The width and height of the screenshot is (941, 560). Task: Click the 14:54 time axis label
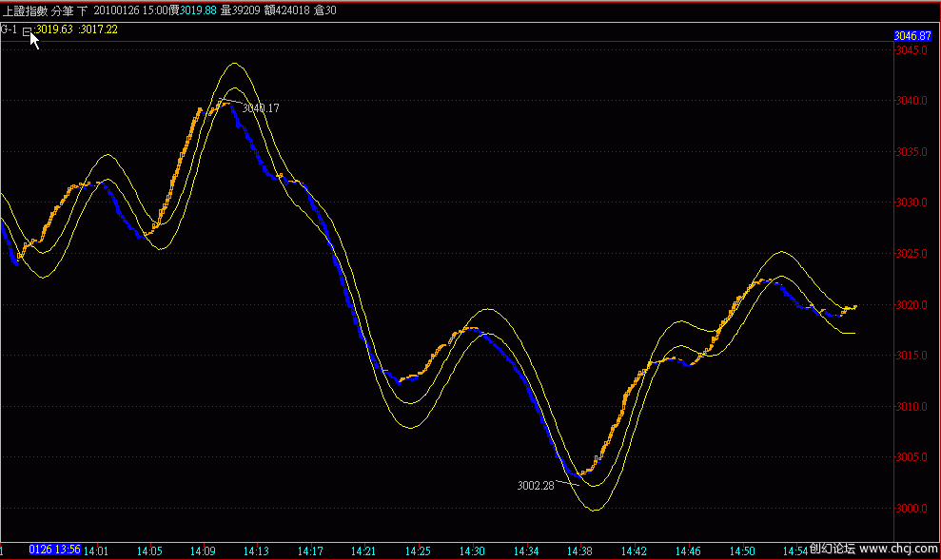tap(796, 550)
